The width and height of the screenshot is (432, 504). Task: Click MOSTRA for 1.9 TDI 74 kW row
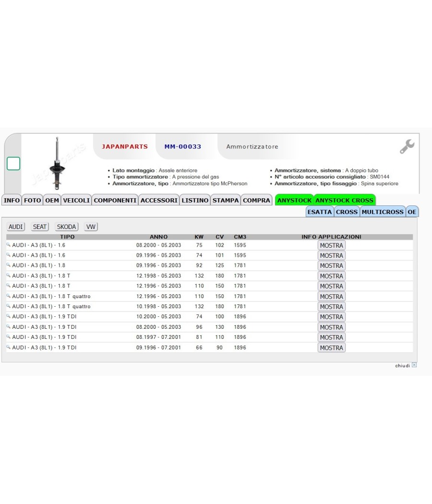331,317
